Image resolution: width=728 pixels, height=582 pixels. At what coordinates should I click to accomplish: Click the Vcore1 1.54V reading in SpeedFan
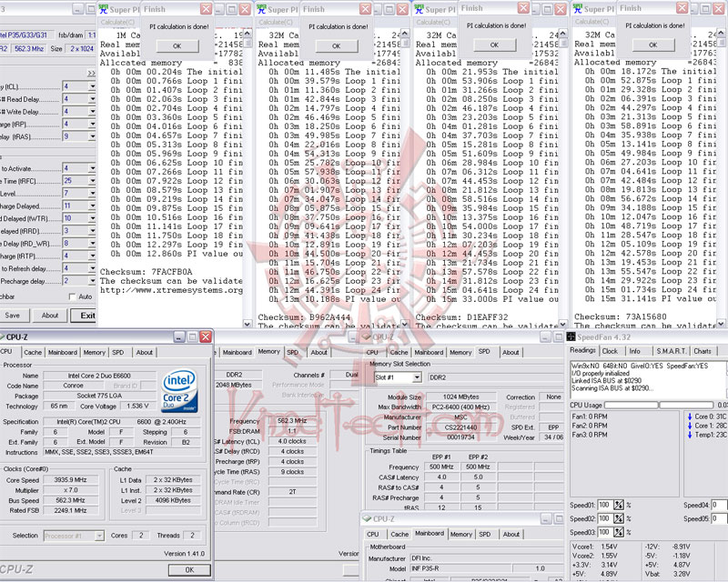609,547
